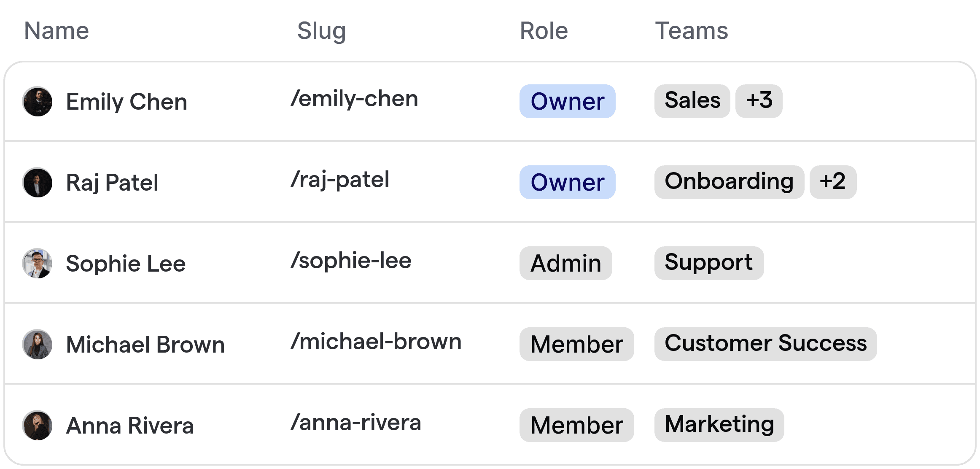The height and width of the screenshot is (469, 980).
Task: Click the Onboarding team tag
Action: pyautogui.click(x=729, y=181)
